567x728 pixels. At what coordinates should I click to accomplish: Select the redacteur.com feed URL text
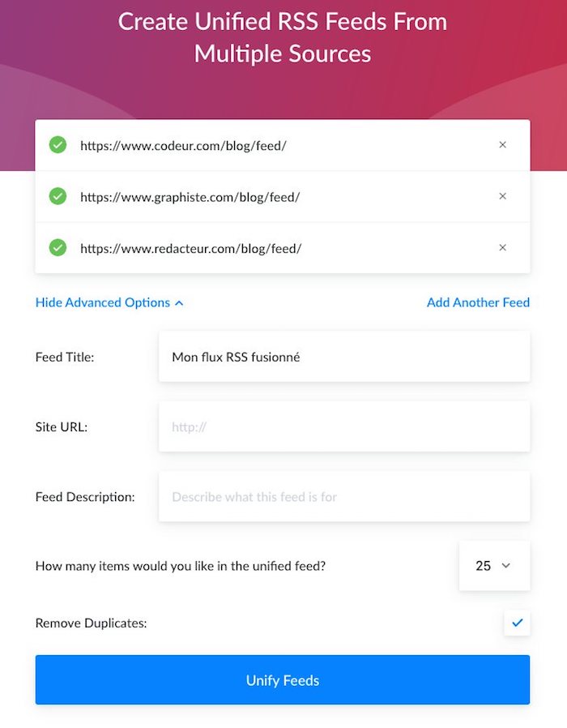[190, 247]
